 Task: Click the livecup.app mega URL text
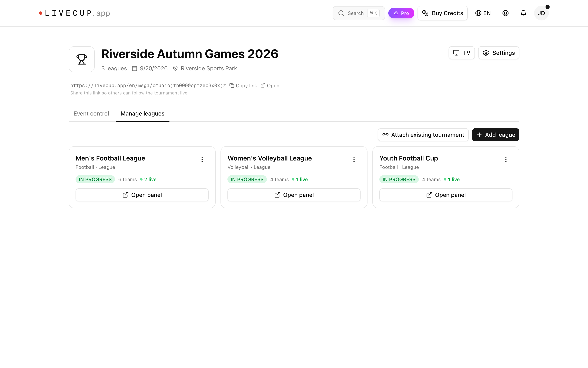(x=148, y=85)
